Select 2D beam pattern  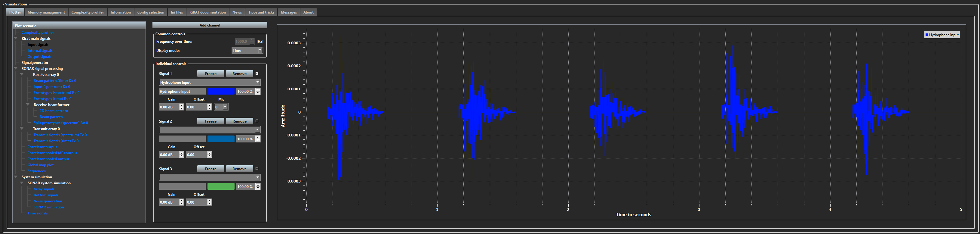54,111
